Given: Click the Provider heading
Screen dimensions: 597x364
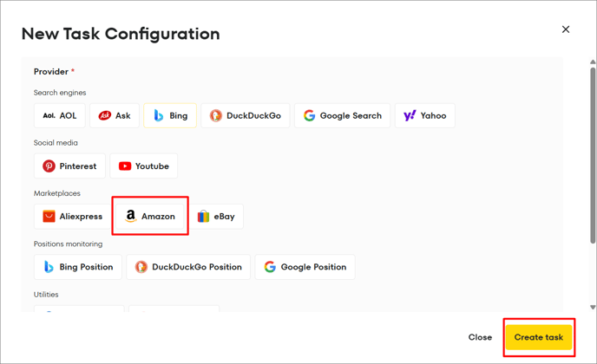Looking at the screenshot, I should coord(51,72).
